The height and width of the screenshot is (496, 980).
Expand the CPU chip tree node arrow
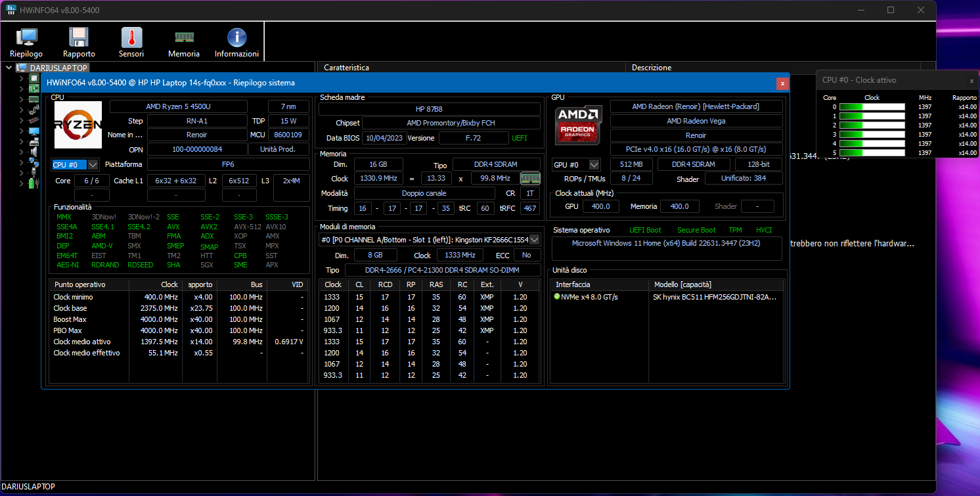21,78
